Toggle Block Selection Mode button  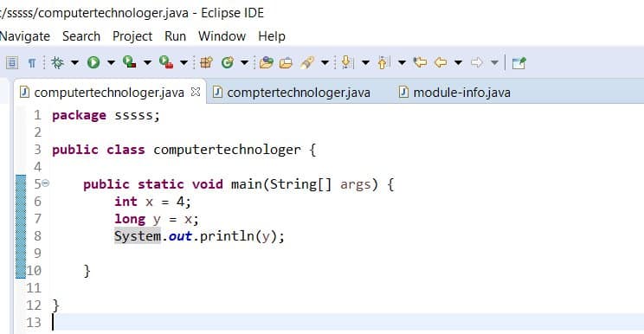coord(12,62)
